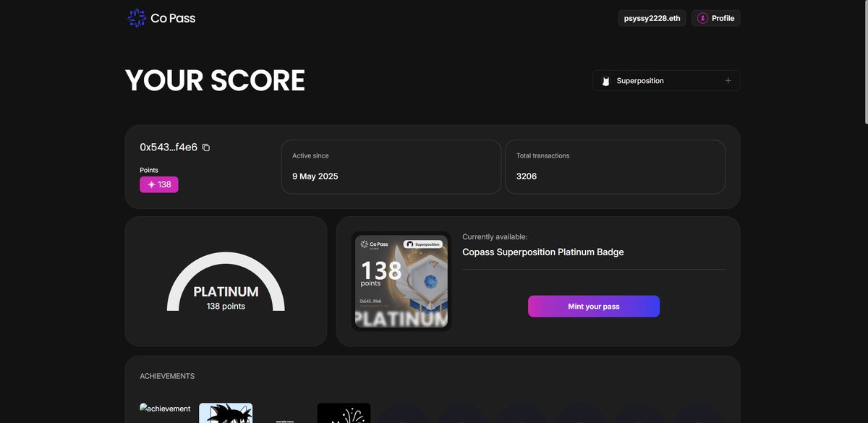This screenshot has height=423, width=868.
Task: Click the Platinum score gauge
Action: point(225,282)
